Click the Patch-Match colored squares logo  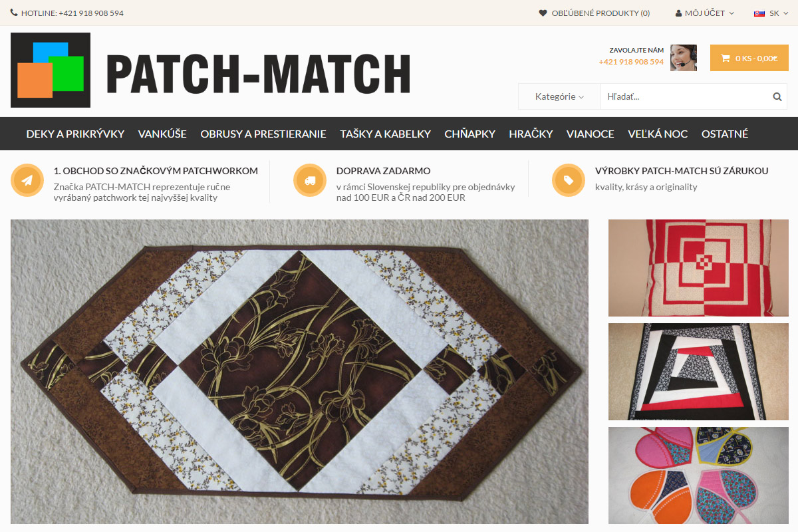tap(51, 70)
